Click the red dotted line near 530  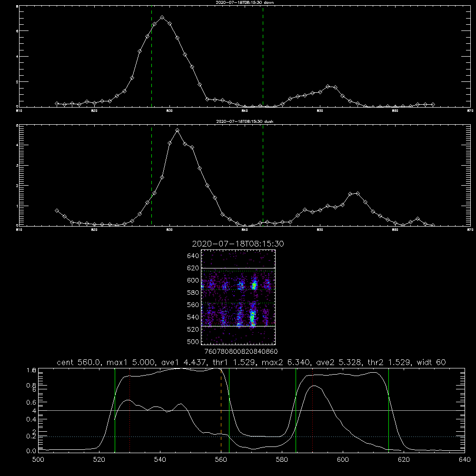129,410
